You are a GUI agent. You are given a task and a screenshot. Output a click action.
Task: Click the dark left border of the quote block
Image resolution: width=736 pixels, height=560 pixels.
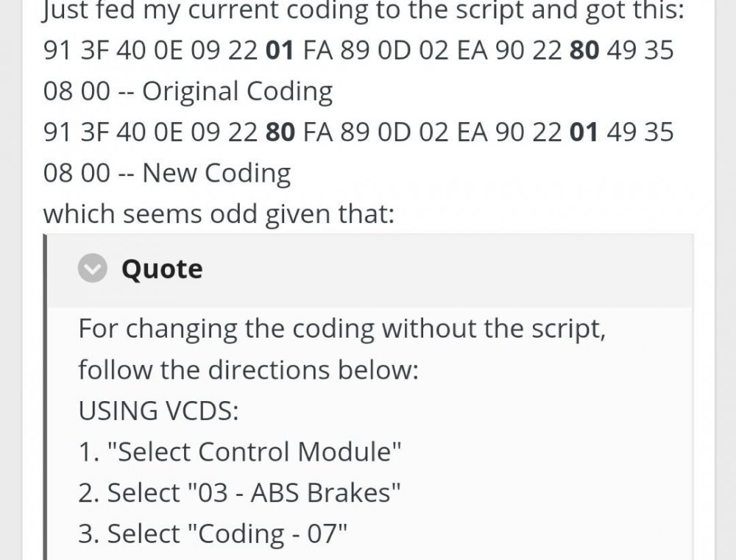pyautogui.click(x=45, y=397)
